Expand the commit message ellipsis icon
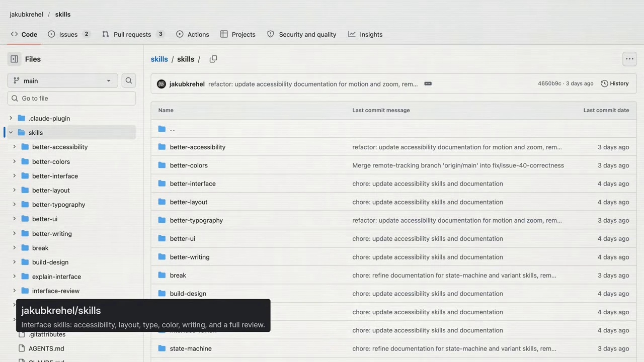644x362 pixels. click(x=428, y=83)
